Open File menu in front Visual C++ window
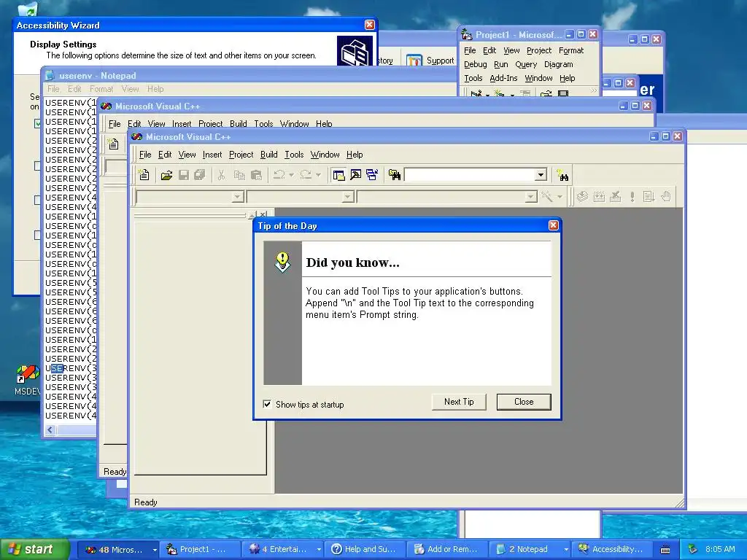This screenshot has height=560, width=747. click(x=145, y=155)
